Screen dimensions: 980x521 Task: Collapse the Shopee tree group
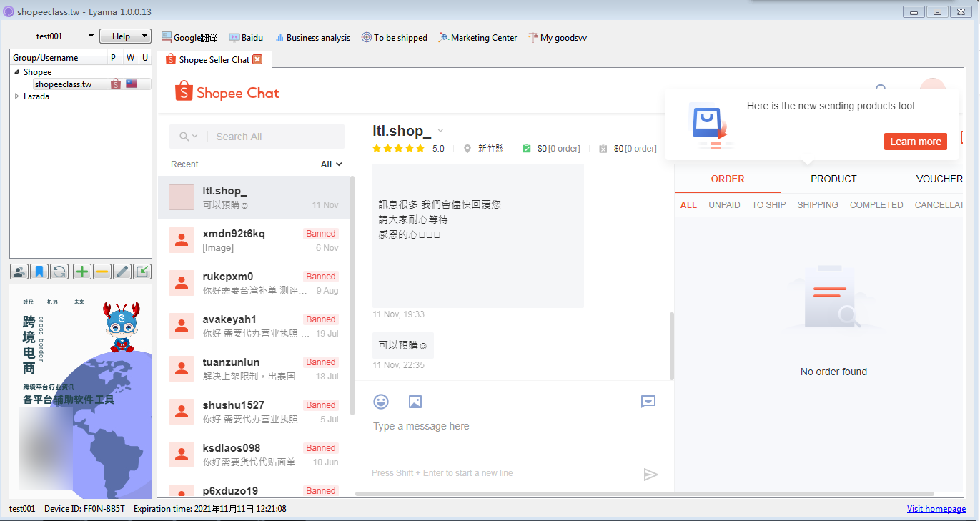coord(16,72)
